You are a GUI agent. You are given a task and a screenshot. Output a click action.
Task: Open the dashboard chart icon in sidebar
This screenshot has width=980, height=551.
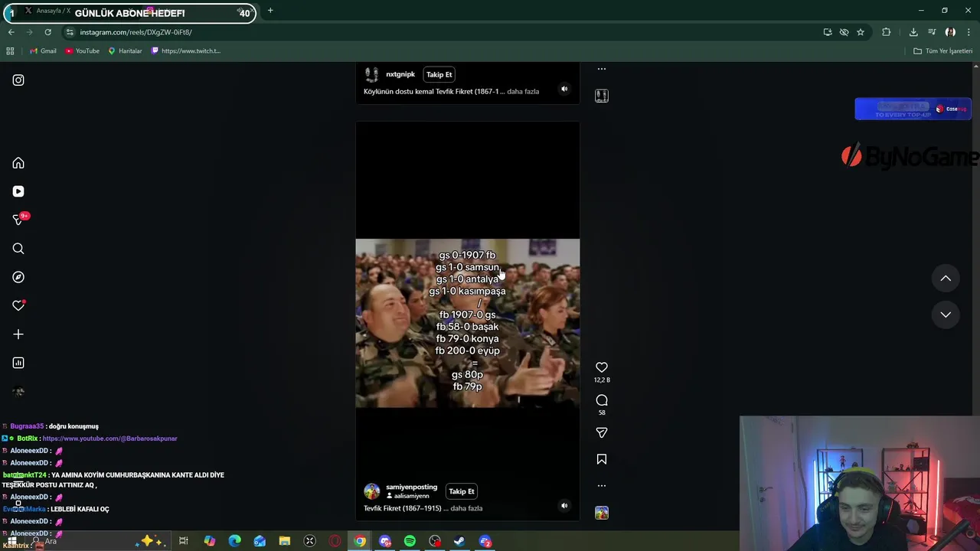pyautogui.click(x=18, y=363)
